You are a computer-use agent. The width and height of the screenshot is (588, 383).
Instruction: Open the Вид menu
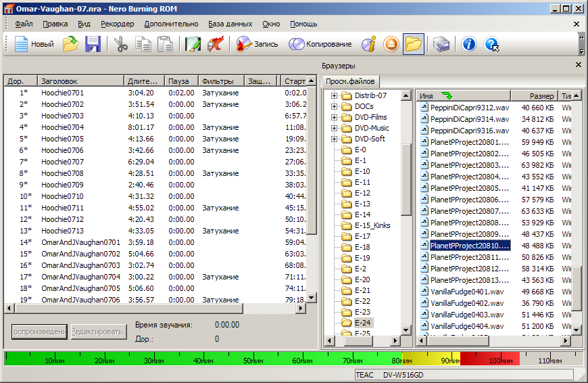(x=84, y=24)
